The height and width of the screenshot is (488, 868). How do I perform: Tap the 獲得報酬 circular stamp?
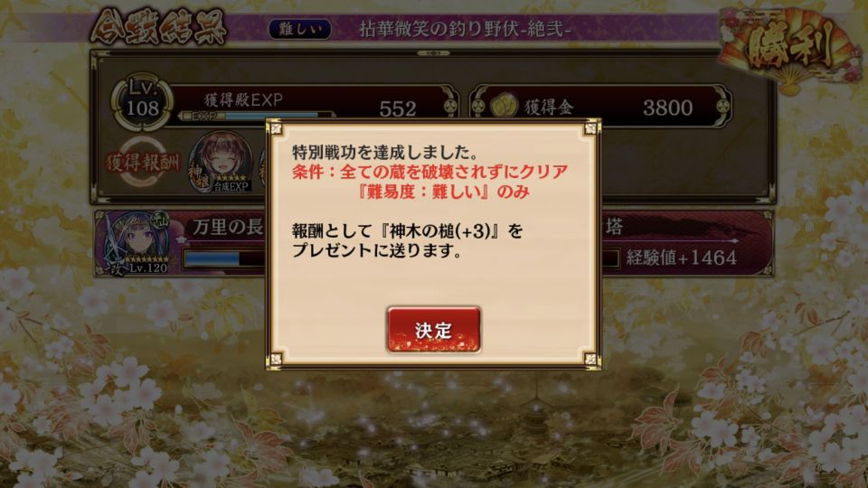click(142, 162)
